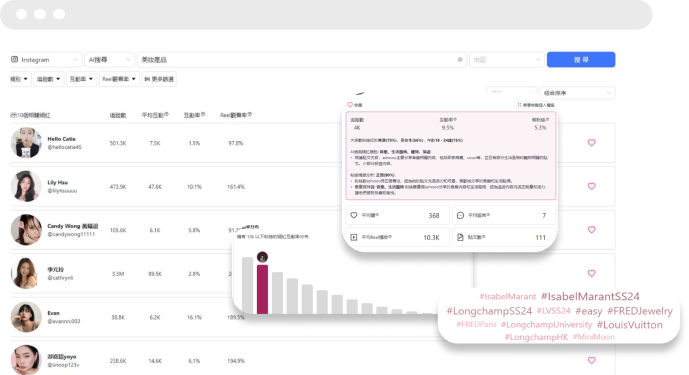Open Lily Hsu's profile photo
Screen dimensions: 689x375
[x=26, y=186]
